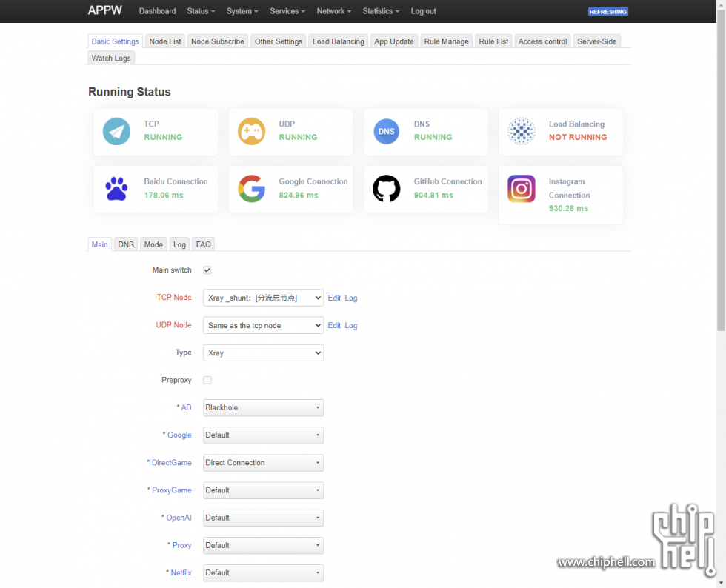This screenshot has width=726, height=588.
Task: Open the Google rule dropdown
Action: point(264,435)
